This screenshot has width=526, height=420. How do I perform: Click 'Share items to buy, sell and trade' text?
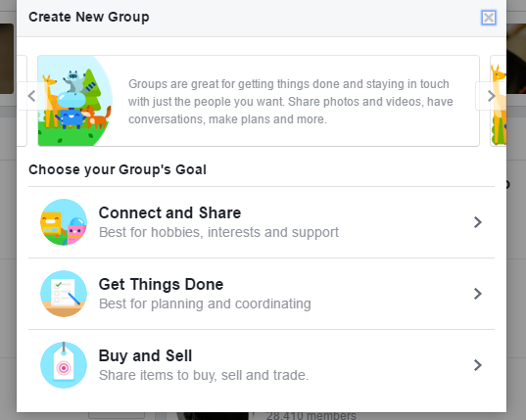click(x=204, y=375)
